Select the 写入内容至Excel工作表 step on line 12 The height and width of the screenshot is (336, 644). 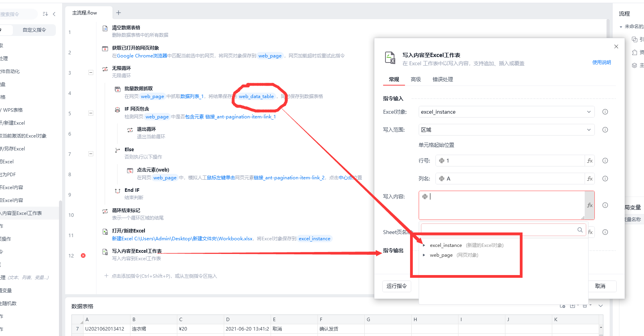pos(137,251)
